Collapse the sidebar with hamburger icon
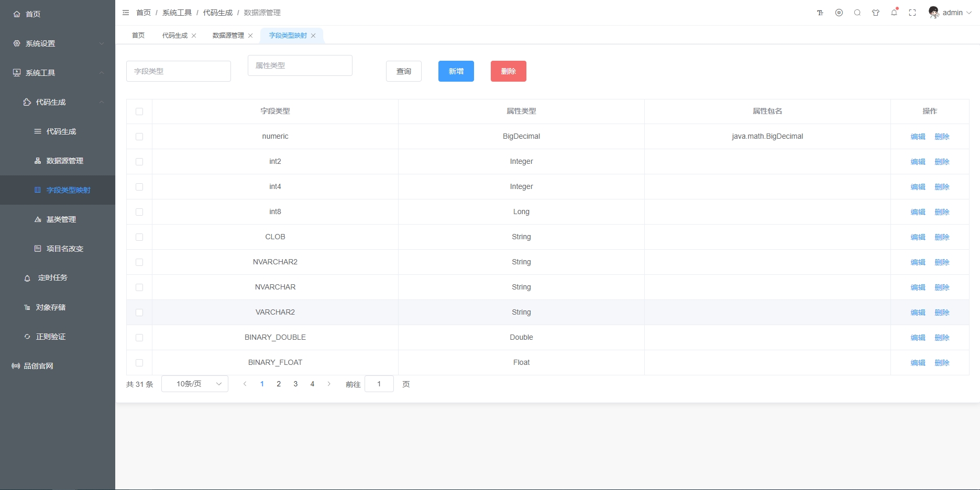Image resolution: width=980 pixels, height=490 pixels. tap(126, 13)
